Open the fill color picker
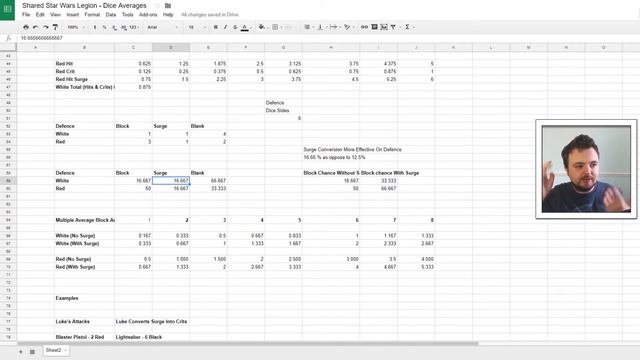640x360 pixels. pos(262,27)
